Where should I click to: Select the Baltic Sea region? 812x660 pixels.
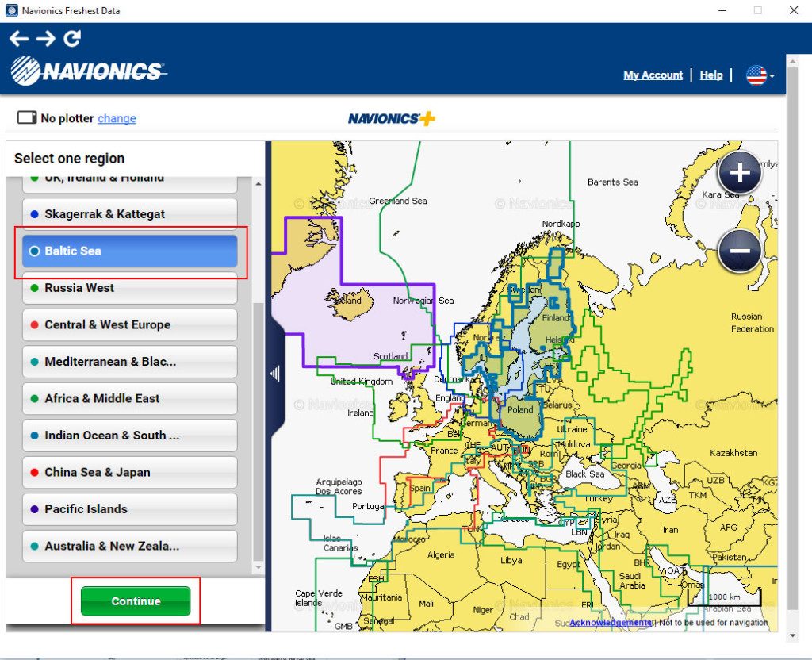[130, 251]
